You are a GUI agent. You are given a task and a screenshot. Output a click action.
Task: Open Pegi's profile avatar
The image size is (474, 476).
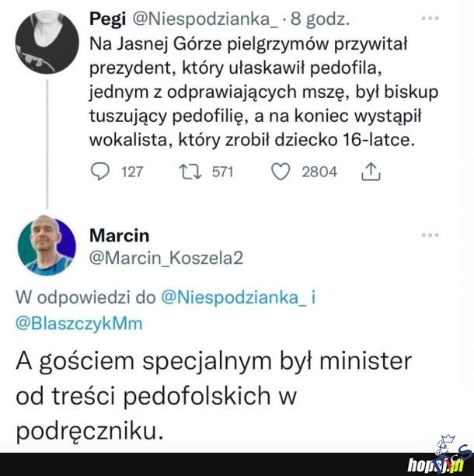(47, 42)
